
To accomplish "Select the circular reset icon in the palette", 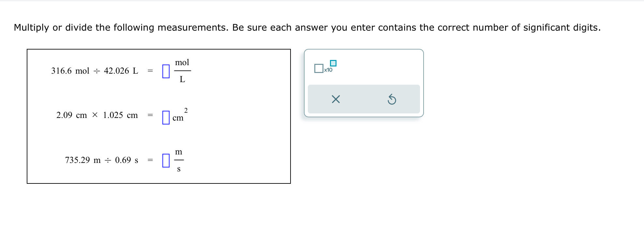I will pos(392,100).
